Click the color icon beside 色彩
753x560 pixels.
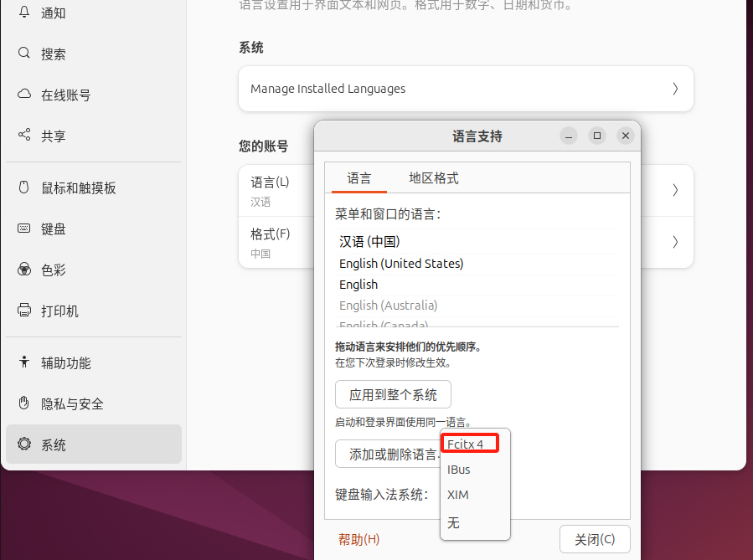(24, 270)
